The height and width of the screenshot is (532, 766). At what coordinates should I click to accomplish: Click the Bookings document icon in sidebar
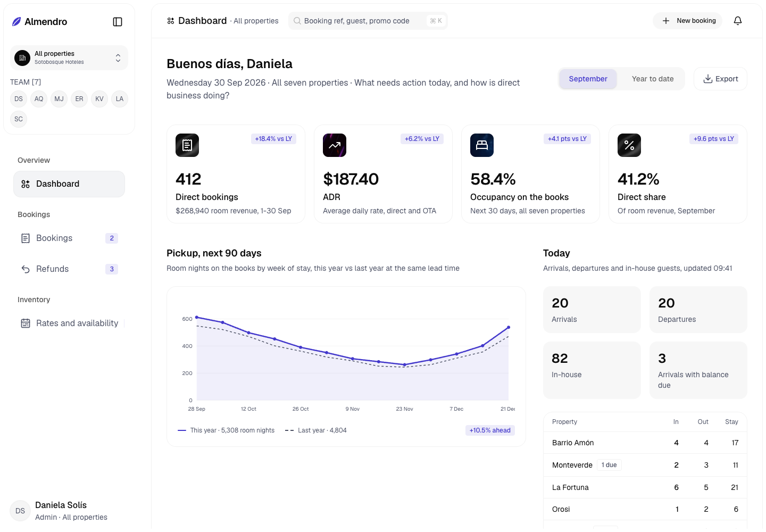(x=26, y=238)
